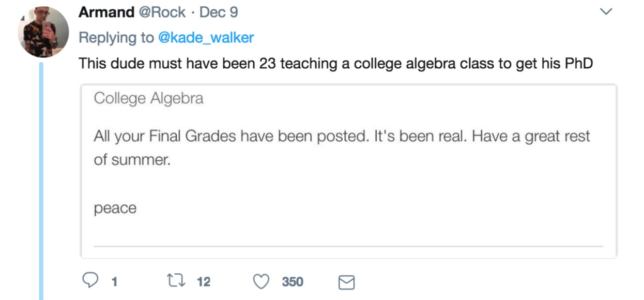Screen dimensions: 644x300
Task: Click the College Algebra heading in image
Action: tap(148, 98)
